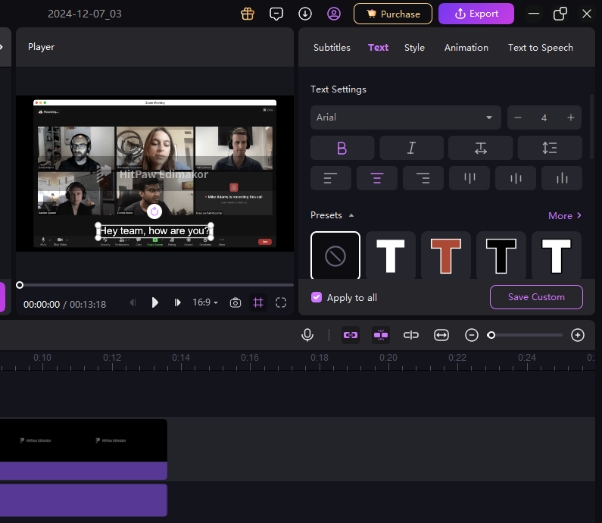
Task: Align text to the left
Action: 331,178
